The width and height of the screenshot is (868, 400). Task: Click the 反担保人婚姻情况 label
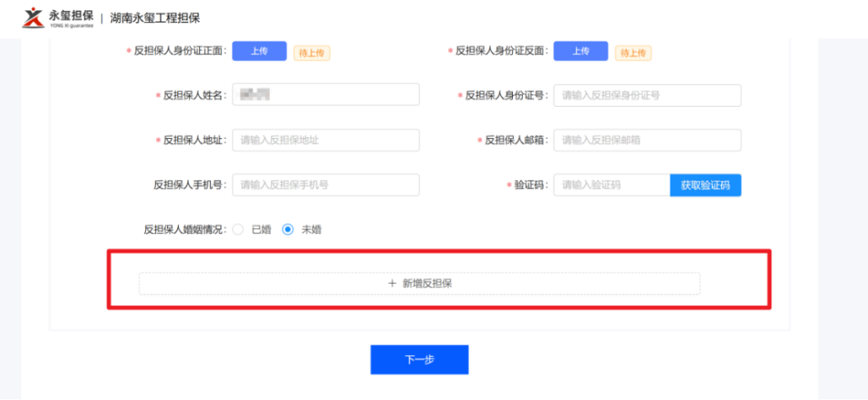186,230
